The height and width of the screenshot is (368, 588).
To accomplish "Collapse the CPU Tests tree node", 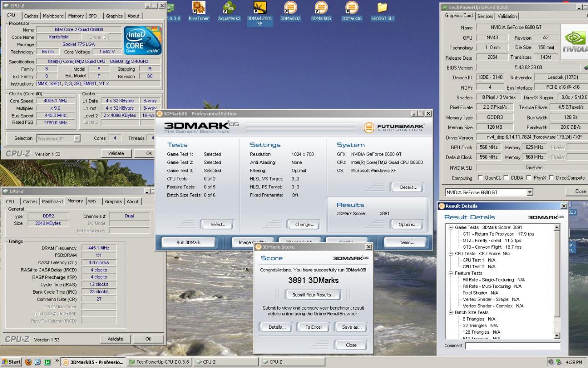I will click(450, 253).
